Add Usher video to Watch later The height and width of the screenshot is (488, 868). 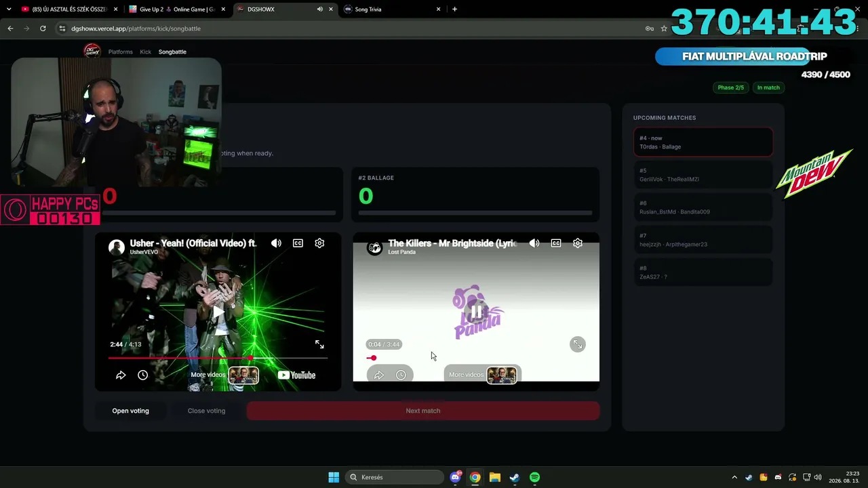tap(142, 375)
